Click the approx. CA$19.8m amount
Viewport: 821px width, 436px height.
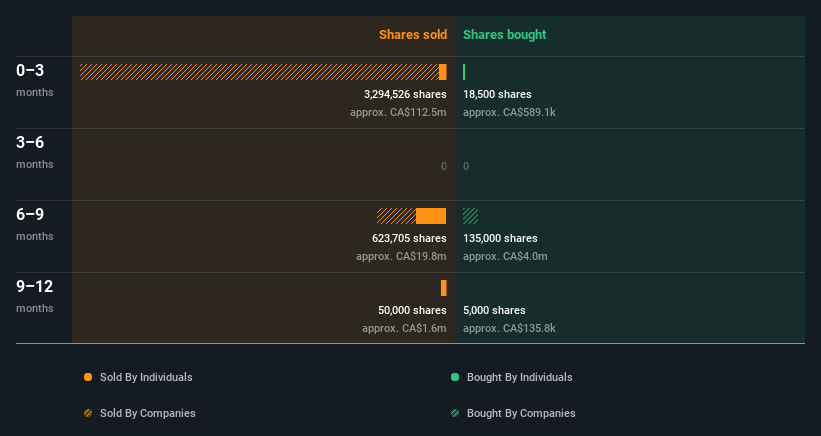pyautogui.click(x=402, y=256)
